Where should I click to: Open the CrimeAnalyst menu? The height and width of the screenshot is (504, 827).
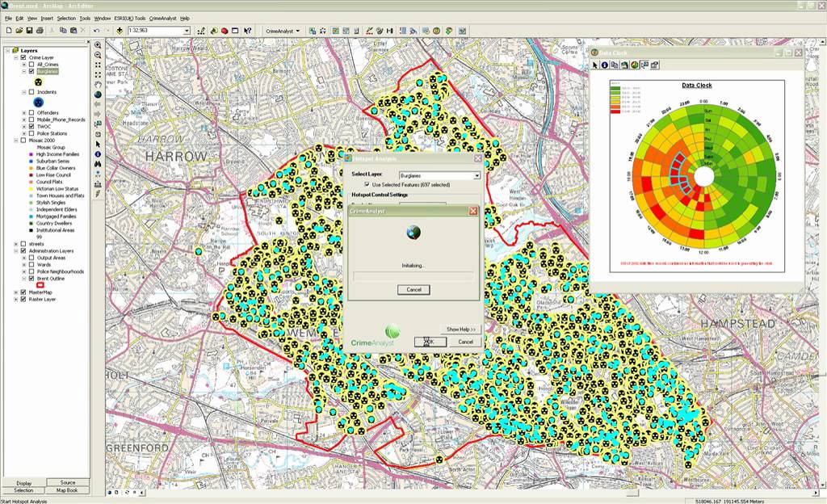tap(163, 18)
